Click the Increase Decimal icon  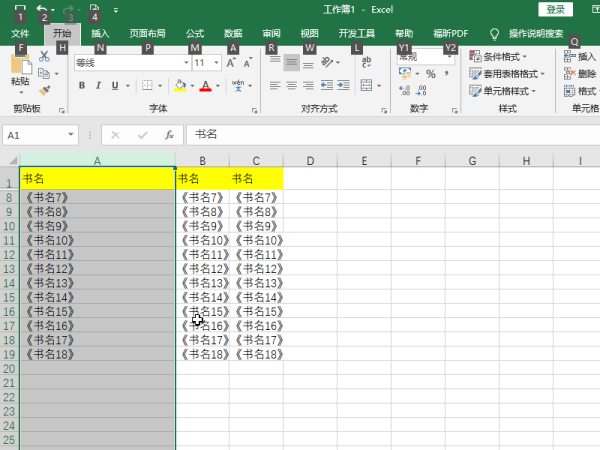click(404, 90)
